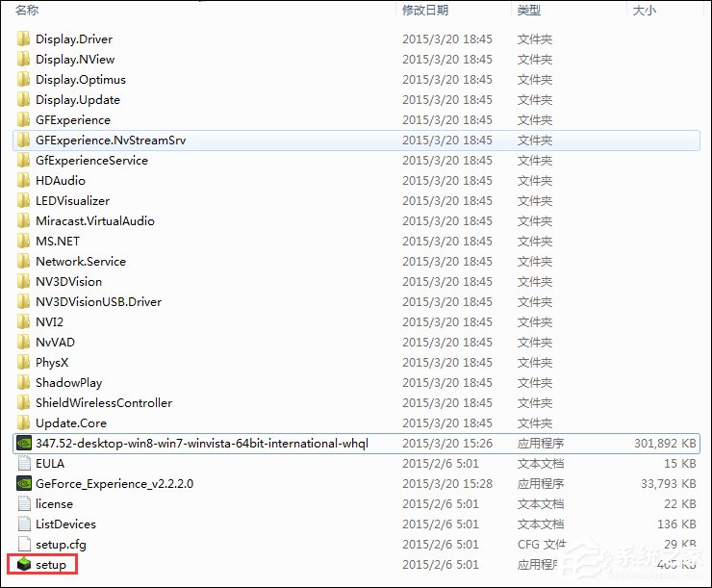Select the EULA file name
712x588 pixels.
tap(50, 463)
